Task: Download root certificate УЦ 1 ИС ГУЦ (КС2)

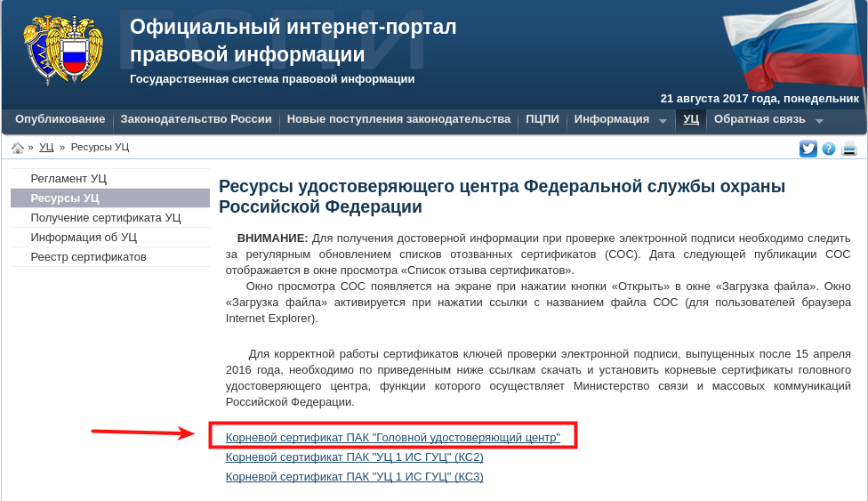Action: pos(354,457)
